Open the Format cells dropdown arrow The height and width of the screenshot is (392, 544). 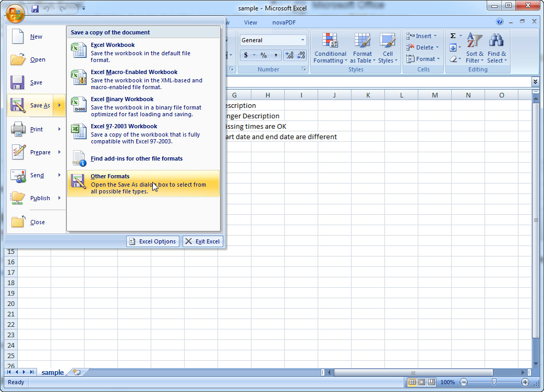439,59
